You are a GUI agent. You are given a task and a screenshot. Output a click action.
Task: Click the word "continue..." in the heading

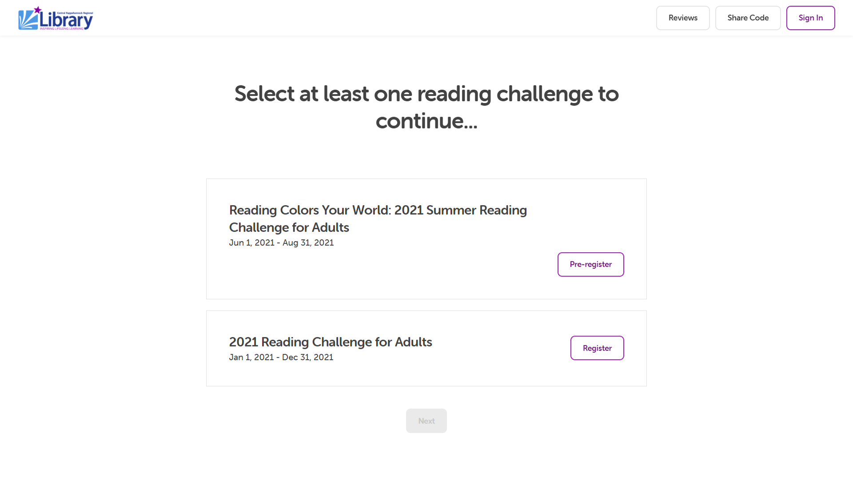[426, 121]
